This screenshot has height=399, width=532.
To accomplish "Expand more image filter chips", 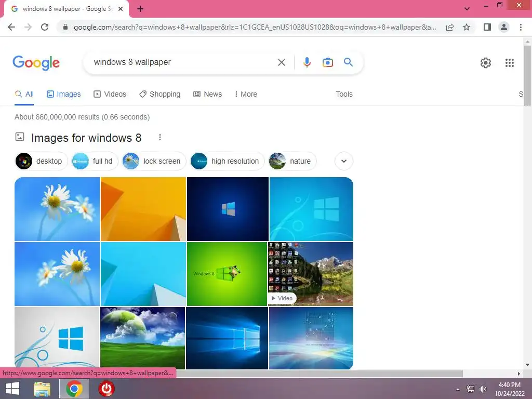I will (344, 161).
